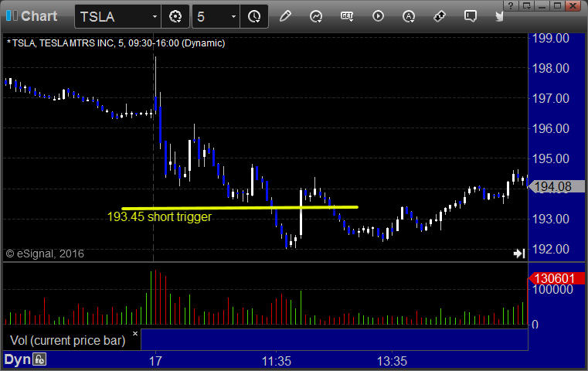Open the circled A alerts icon
Image resolution: width=588 pixels, height=371 pixels.
409,16
